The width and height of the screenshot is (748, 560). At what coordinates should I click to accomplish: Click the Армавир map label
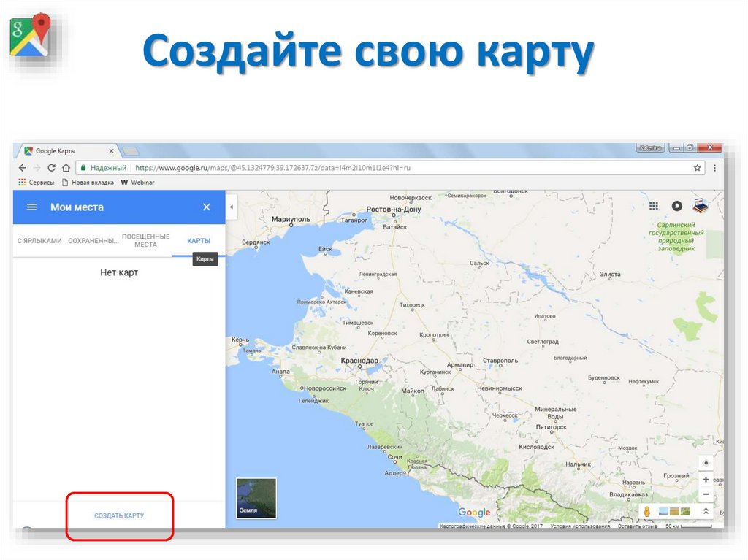pos(460,365)
